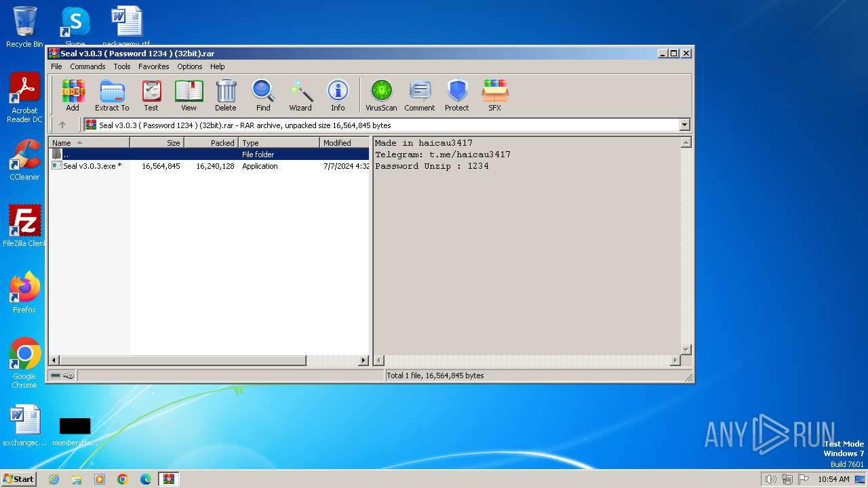The image size is (868, 488).
Task: Sort file list by Packed column
Action: pos(211,143)
